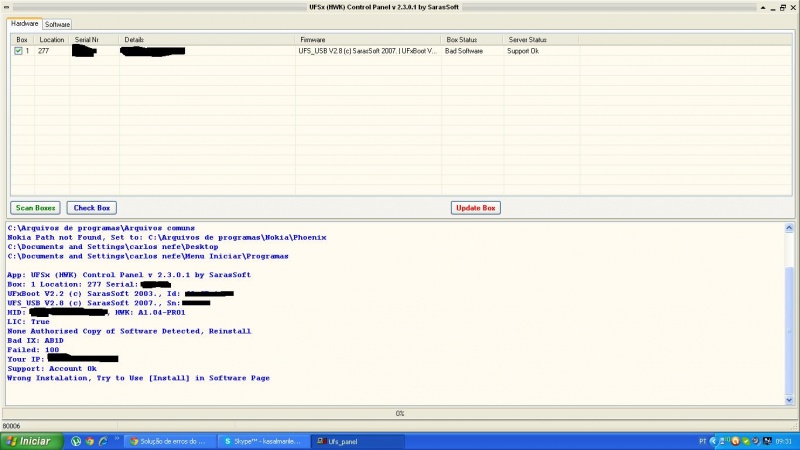800x450 pixels.
Task: Select the UFS_USB V2.8 firmware cell
Action: coord(368,51)
